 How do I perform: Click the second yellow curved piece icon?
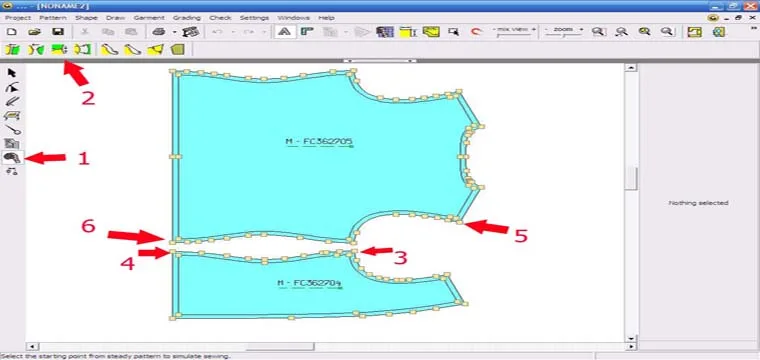(x=132, y=49)
